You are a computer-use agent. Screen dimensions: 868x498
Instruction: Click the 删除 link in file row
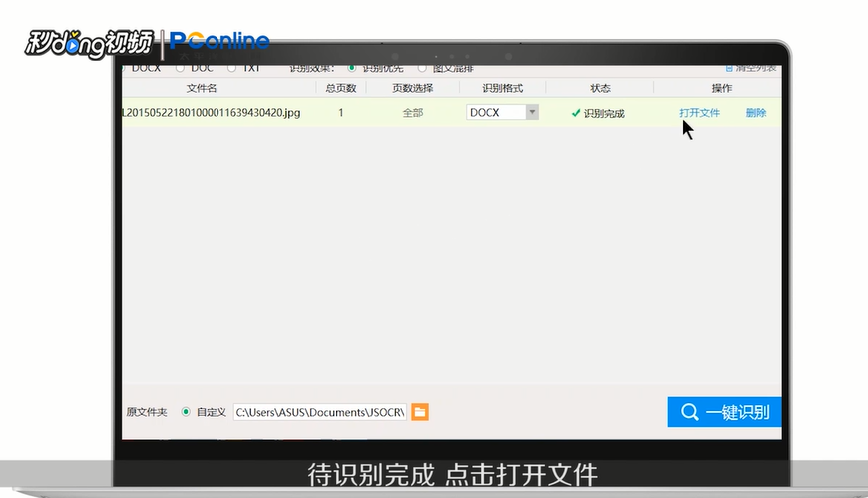pos(755,113)
